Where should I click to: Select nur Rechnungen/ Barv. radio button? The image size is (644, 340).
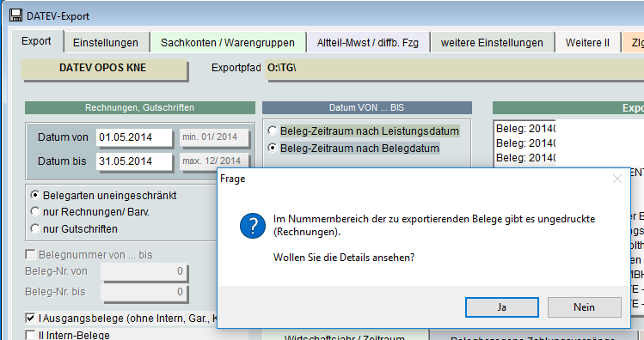pos(35,211)
